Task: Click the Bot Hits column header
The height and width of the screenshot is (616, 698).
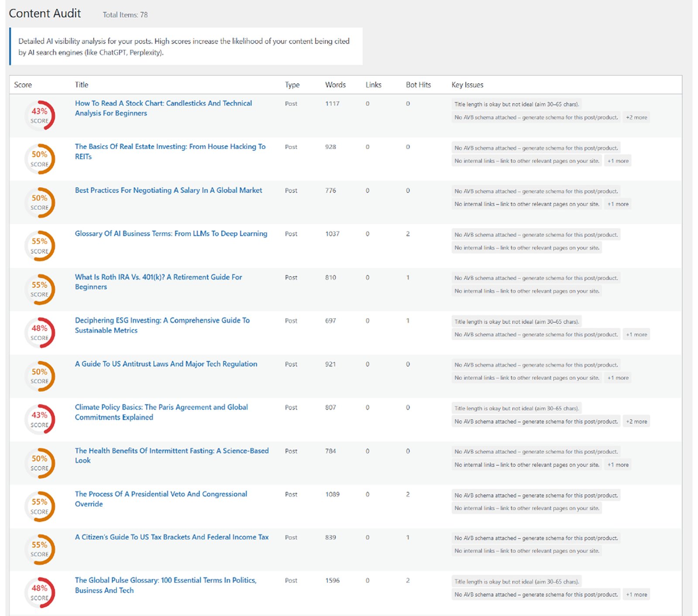Action: click(418, 85)
